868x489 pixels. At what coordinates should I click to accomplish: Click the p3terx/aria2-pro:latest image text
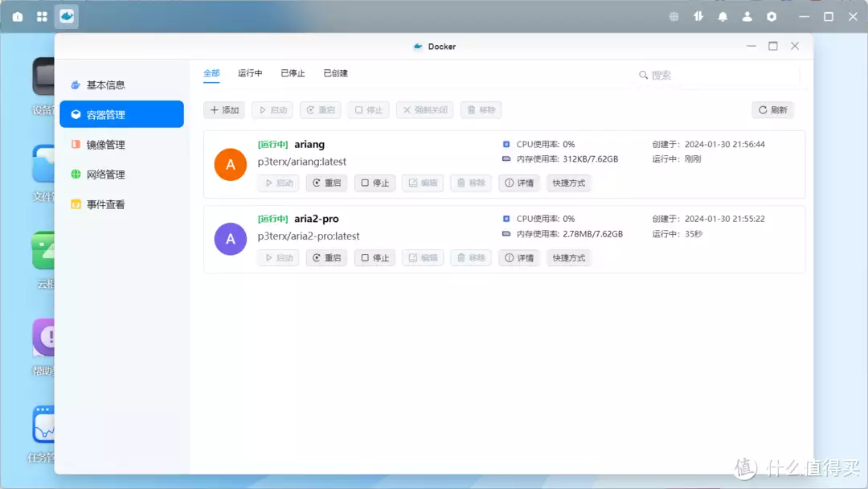pos(309,236)
